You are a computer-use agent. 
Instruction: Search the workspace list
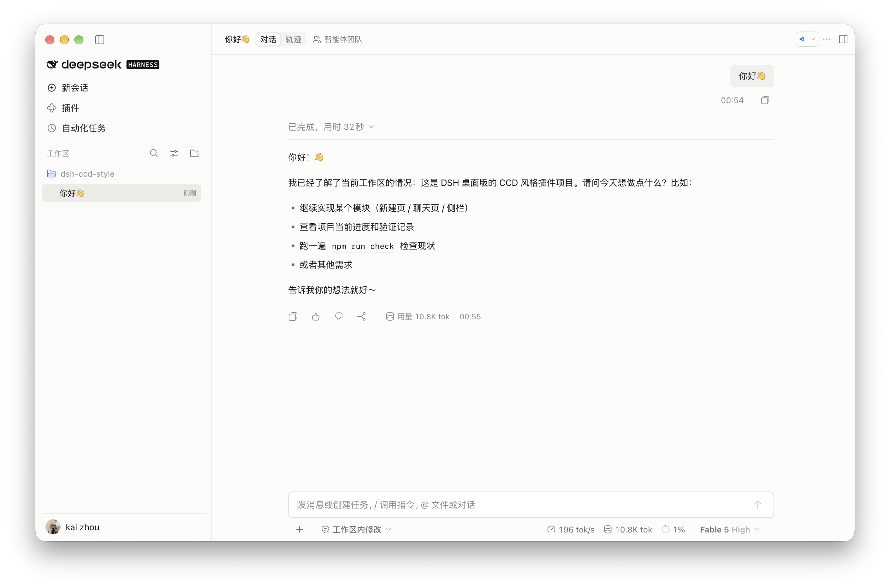pyautogui.click(x=154, y=153)
